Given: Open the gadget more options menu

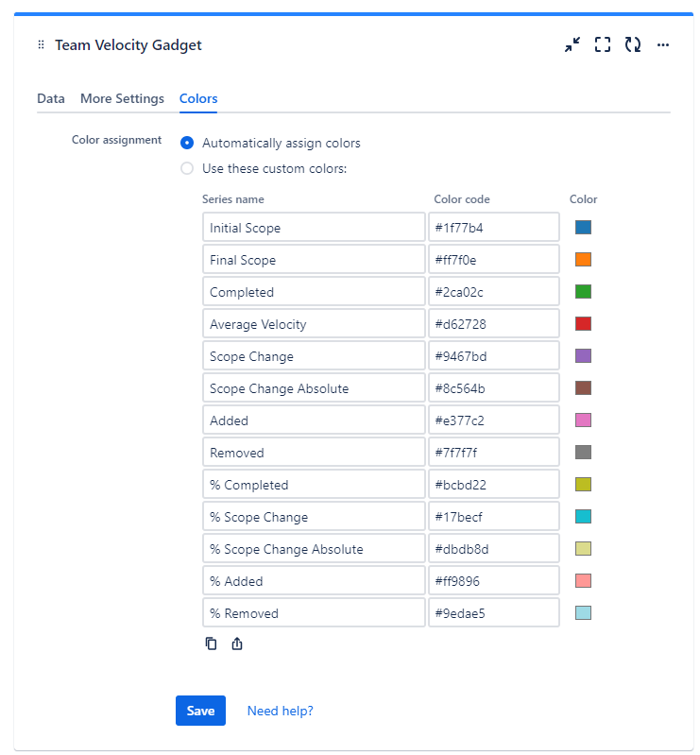Looking at the screenshot, I should click(663, 44).
